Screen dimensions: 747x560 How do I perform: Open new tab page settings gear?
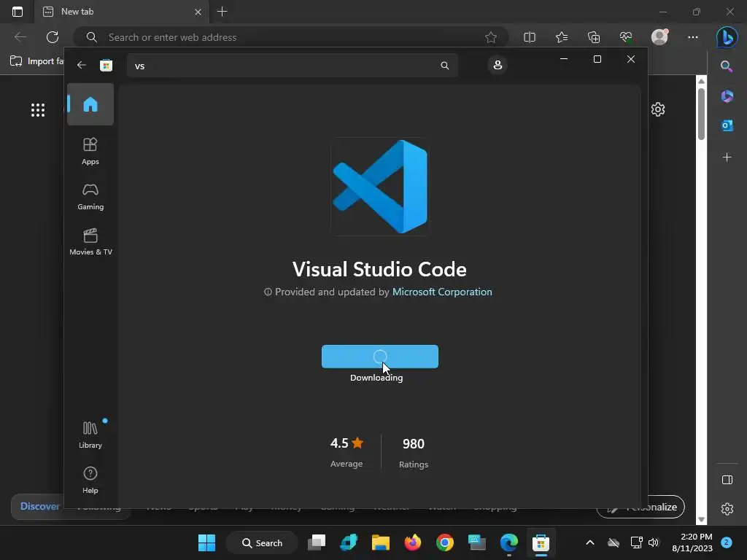[x=658, y=109]
